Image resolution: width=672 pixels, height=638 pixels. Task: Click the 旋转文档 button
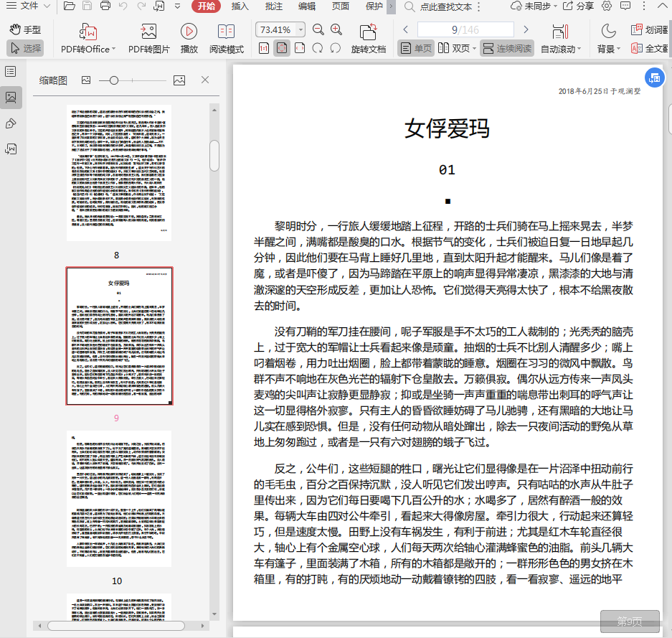click(368, 38)
